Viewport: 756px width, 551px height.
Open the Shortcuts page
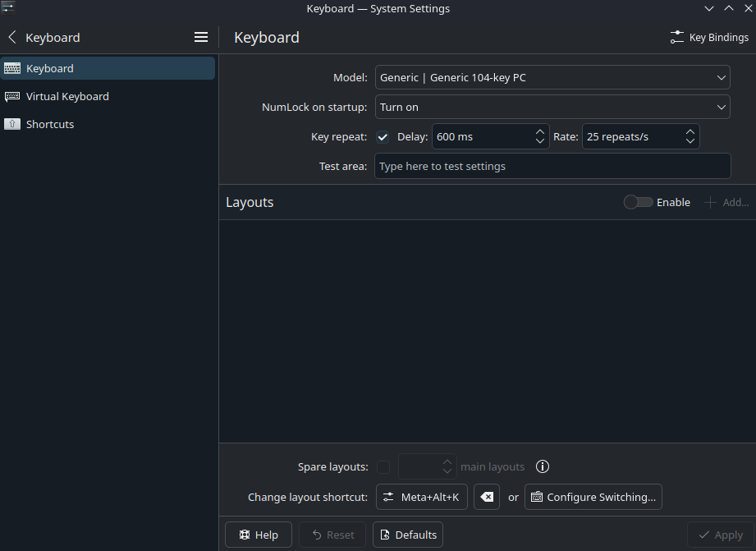[108, 124]
